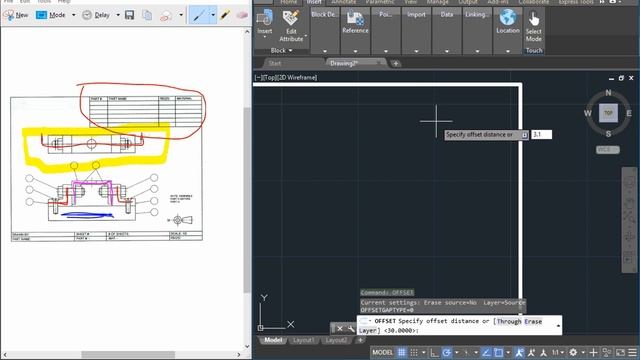The height and width of the screenshot is (360, 640).
Task: Open Workspace Switching gear icon
Action: [573, 352]
